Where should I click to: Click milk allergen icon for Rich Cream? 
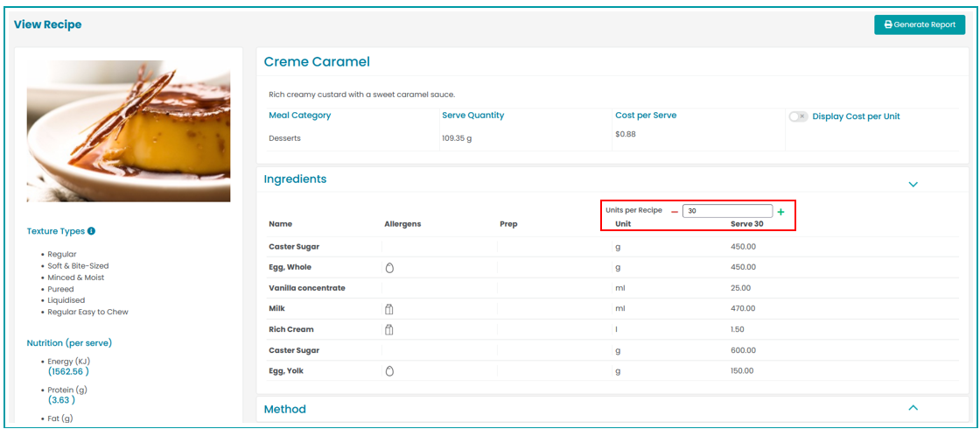[x=388, y=329]
